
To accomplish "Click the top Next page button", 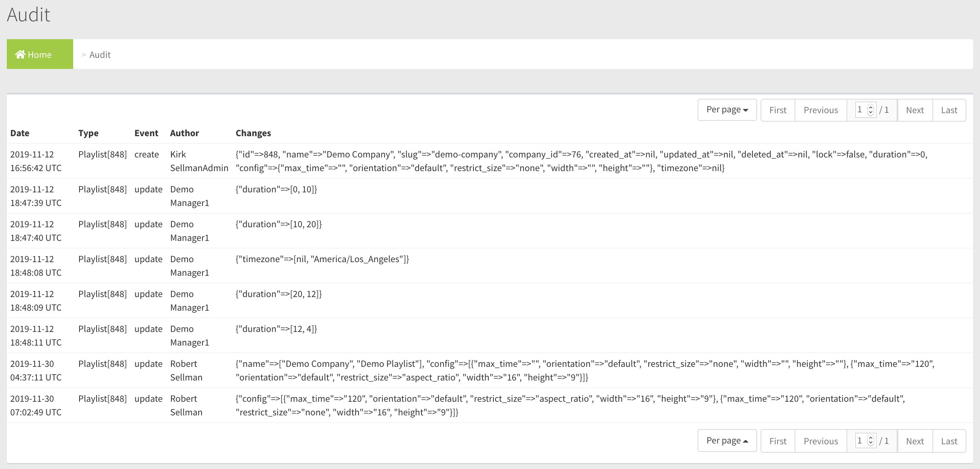I will [x=914, y=110].
